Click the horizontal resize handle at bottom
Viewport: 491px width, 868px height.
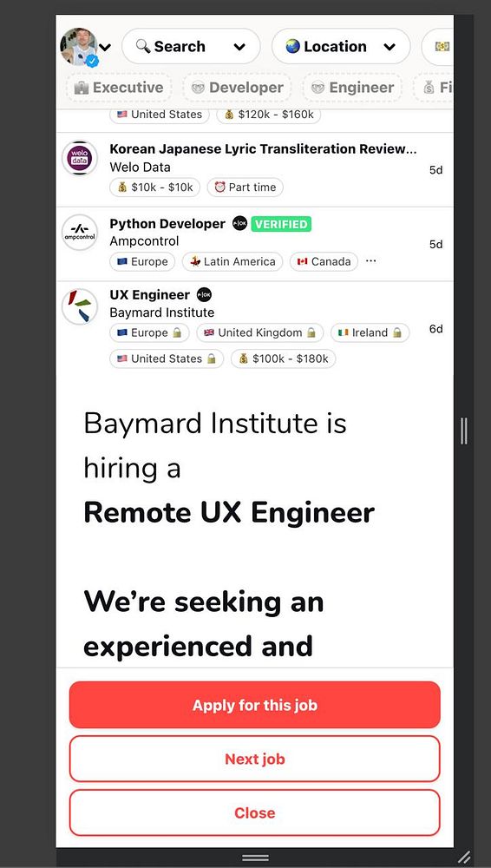(255, 858)
